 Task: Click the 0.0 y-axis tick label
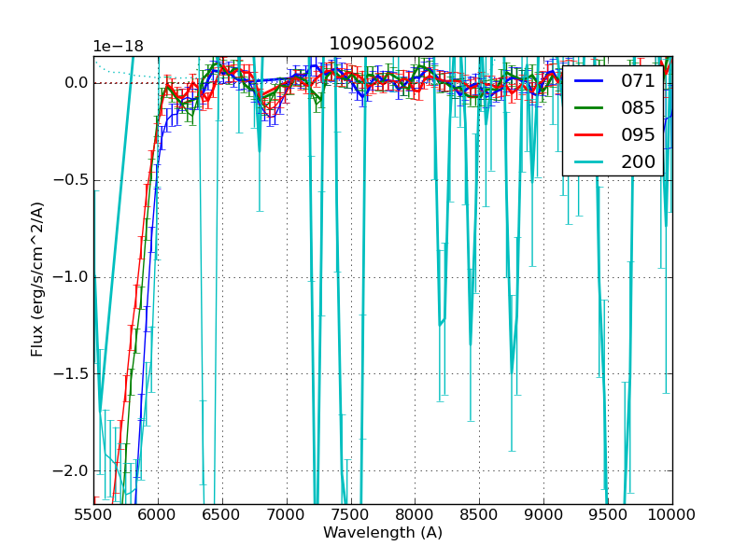click(x=77, y=83)
